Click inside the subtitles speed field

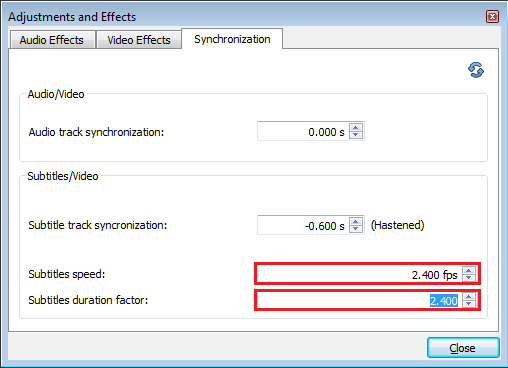359,274
